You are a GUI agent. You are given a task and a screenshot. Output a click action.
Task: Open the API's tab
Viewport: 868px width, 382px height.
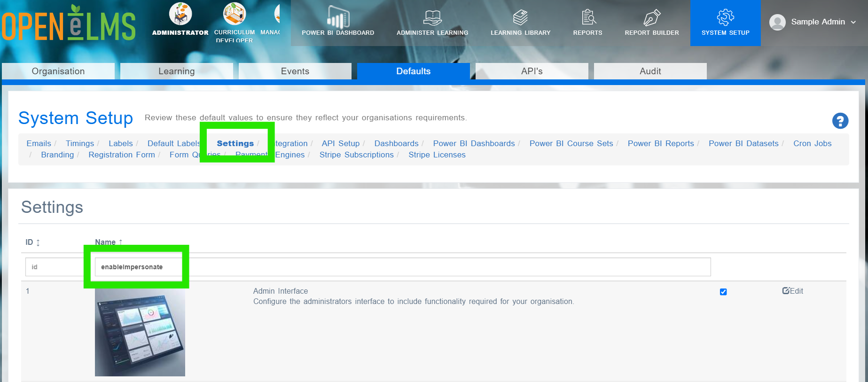pos(532,71)
